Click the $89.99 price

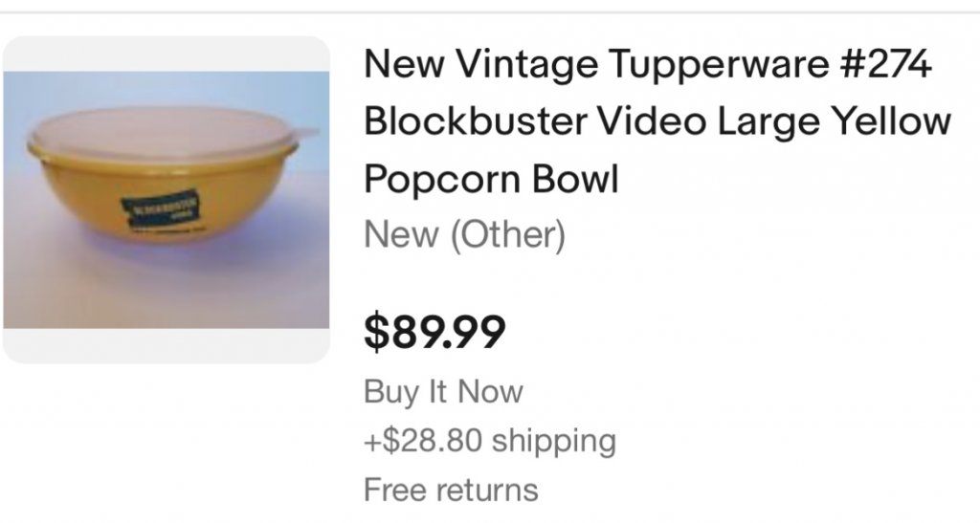434,332
